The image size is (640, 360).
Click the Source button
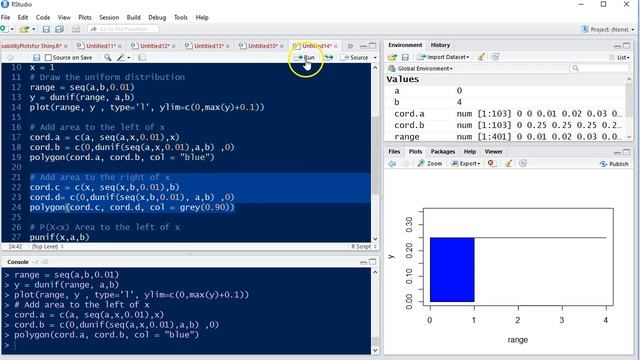point(355,58)
